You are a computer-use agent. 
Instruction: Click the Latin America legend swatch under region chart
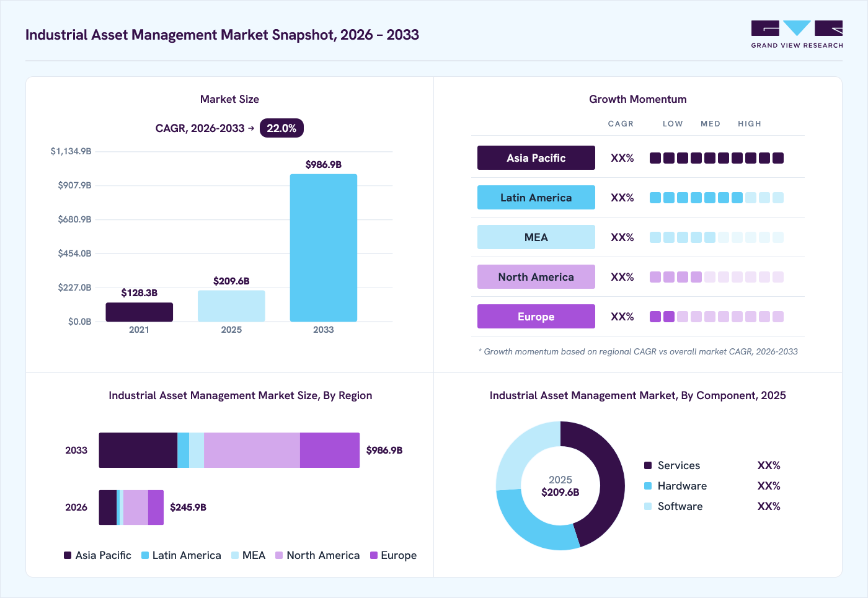[x=145, y=555]
